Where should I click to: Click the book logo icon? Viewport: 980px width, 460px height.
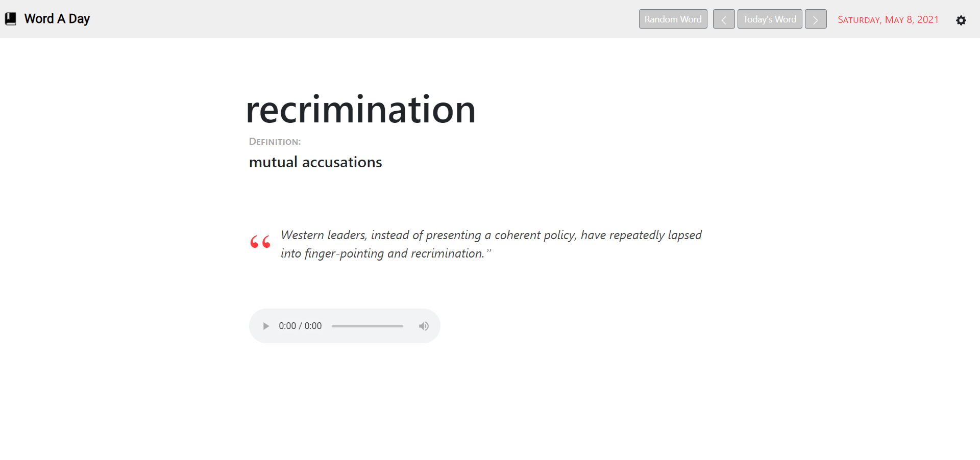pos(11,19)
